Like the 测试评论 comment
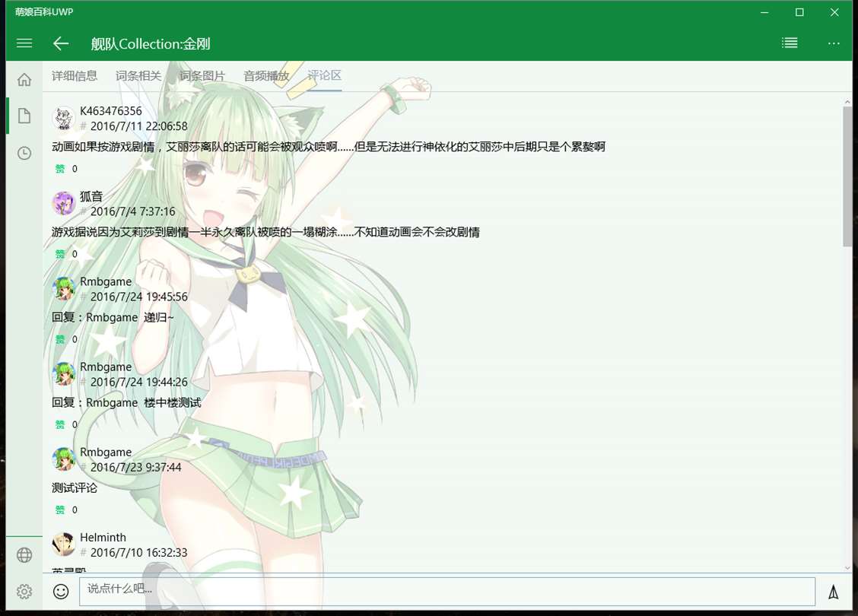This screenshot has width=858, height=616. (59, 510)
